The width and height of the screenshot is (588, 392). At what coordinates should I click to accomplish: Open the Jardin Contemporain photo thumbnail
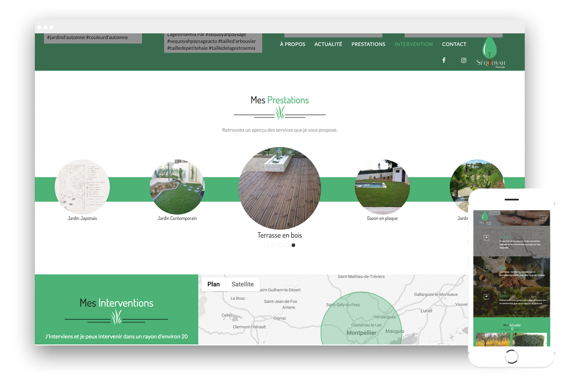tap(177, 187)
